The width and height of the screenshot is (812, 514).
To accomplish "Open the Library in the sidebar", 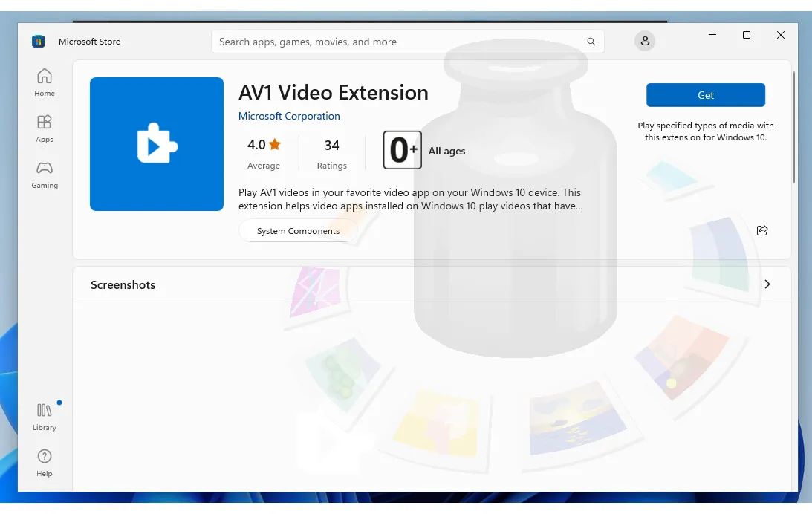I will tap(45, 417).
